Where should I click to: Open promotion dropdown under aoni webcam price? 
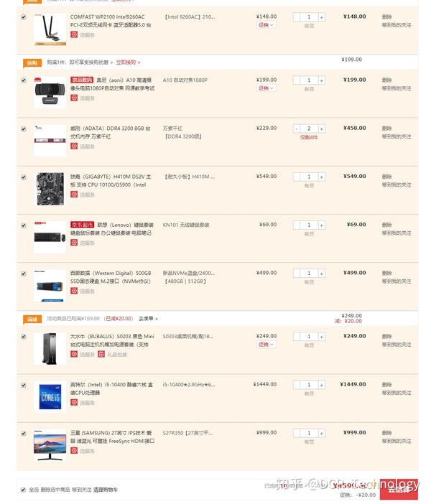[266, 88]
